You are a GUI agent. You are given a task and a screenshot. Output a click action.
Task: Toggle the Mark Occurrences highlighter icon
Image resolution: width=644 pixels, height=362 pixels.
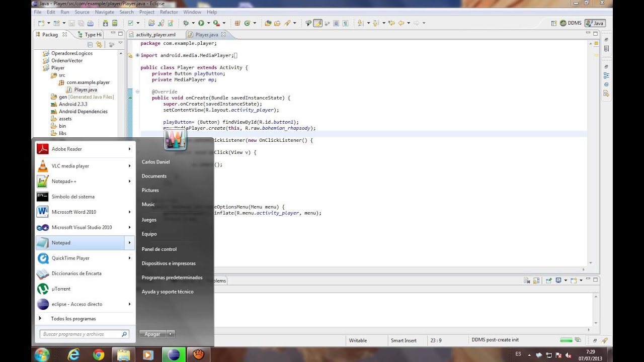coord(317,23)
